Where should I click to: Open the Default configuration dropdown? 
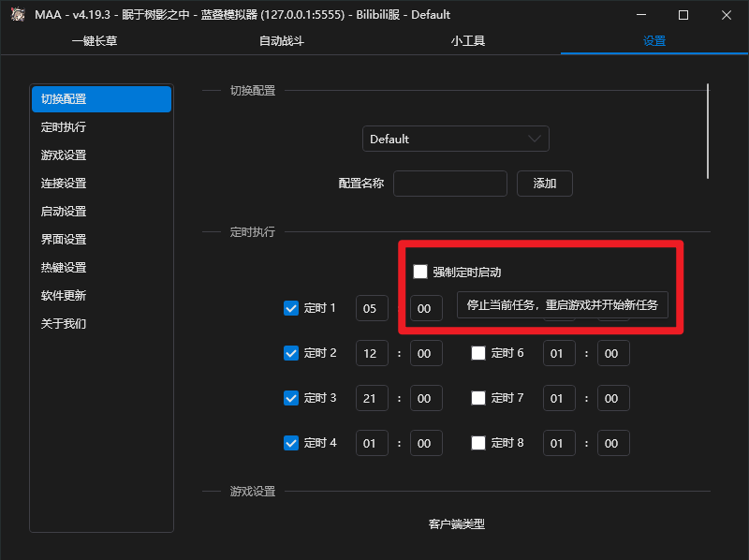pos(456,138)
